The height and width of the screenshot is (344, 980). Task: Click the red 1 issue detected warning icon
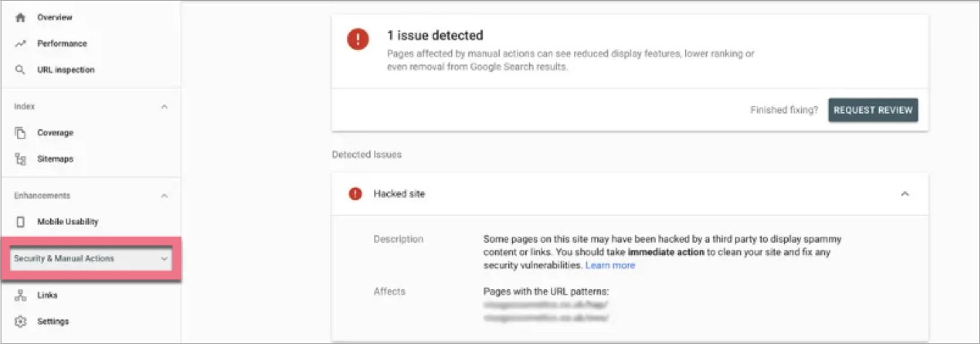click(x=358, y=39)
